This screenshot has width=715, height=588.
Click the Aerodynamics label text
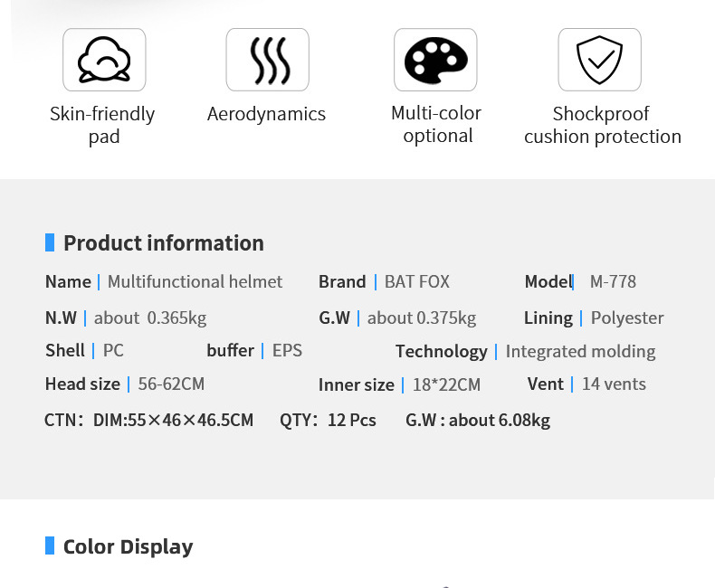[266, 114]
